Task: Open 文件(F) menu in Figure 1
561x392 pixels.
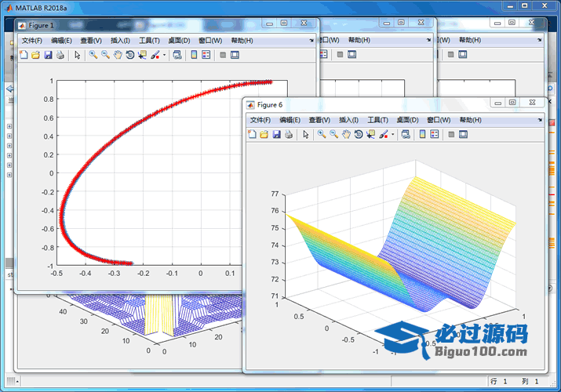Action: pos(32,40)
